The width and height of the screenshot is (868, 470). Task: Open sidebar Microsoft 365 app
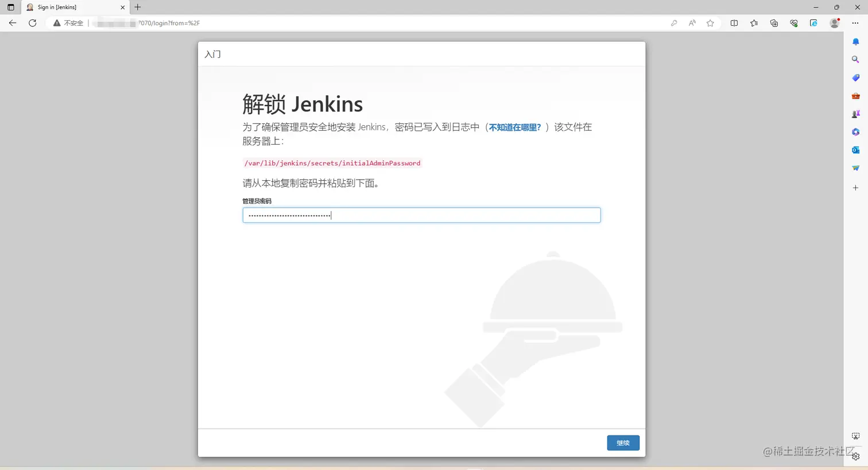pos(855,132)
